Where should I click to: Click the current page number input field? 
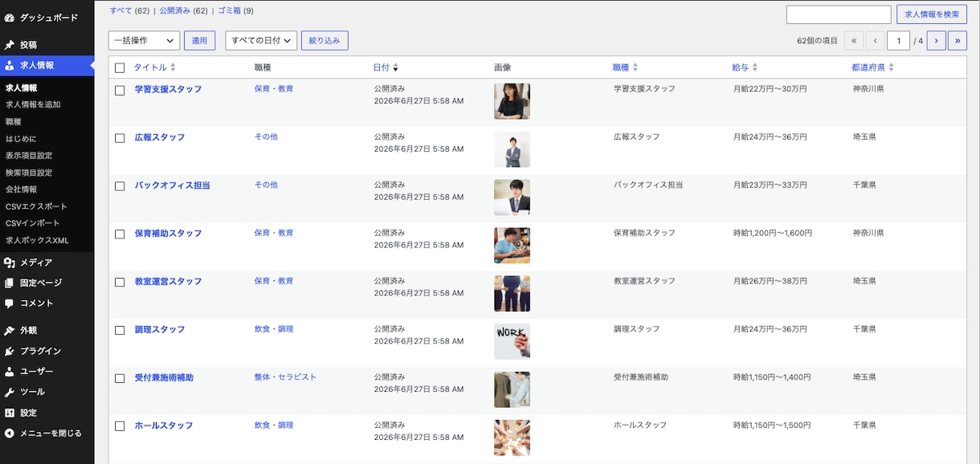point(899,41)
